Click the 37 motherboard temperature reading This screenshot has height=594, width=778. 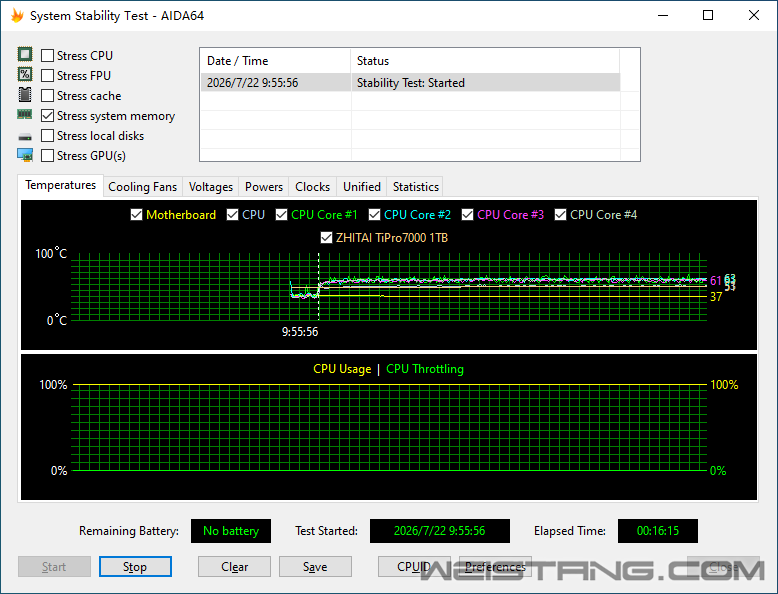click(x=716, y=297)
